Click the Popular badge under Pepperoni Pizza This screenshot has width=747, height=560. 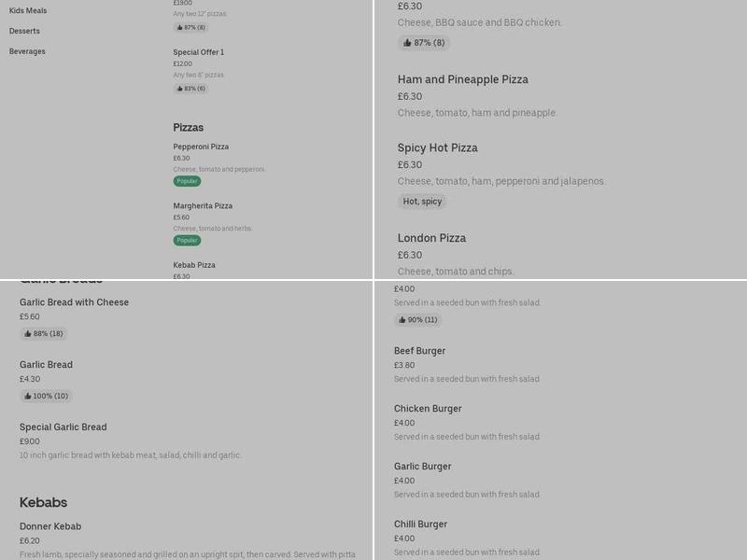click(187, 181)
